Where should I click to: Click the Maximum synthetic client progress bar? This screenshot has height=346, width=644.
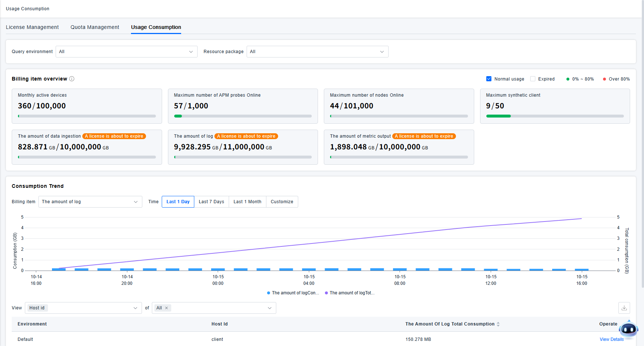(x=555, y=116)
